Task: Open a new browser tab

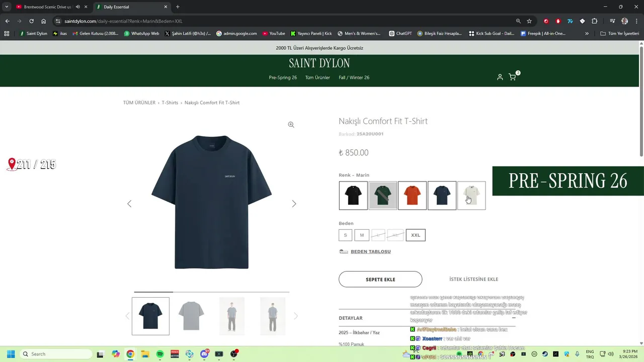Action: tap(178, 7)
